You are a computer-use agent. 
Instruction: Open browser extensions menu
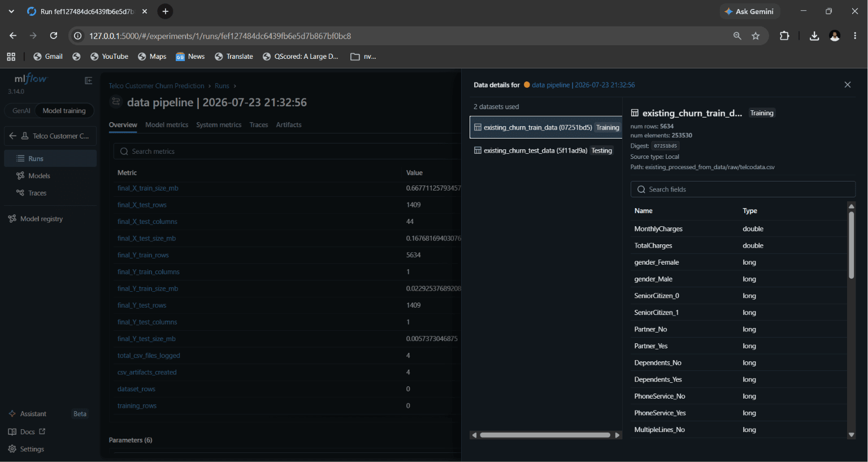click(784, 36)
